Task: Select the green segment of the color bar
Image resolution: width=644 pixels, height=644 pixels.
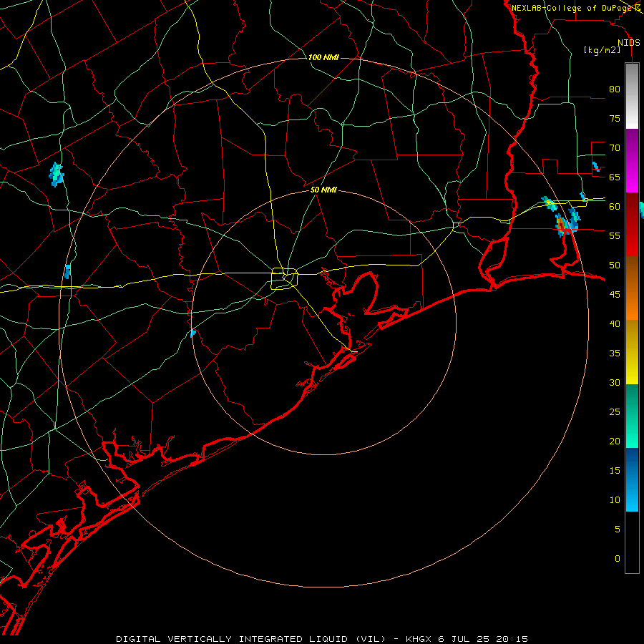Action: 632,416
